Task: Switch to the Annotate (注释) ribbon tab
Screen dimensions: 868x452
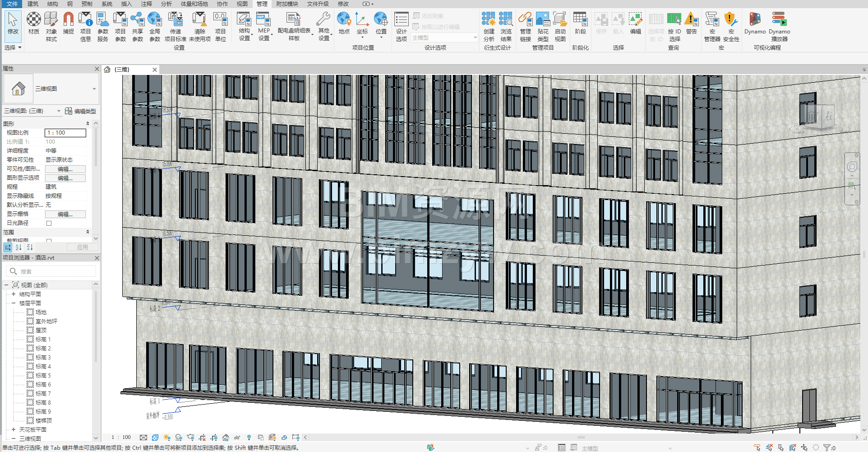Action: (x=146, y=4)
